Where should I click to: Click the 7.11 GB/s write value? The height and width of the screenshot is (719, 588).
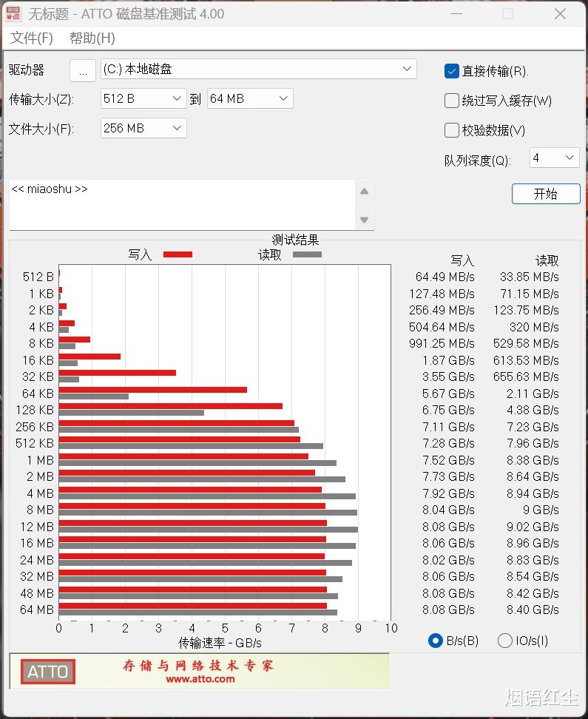[448, 427]
